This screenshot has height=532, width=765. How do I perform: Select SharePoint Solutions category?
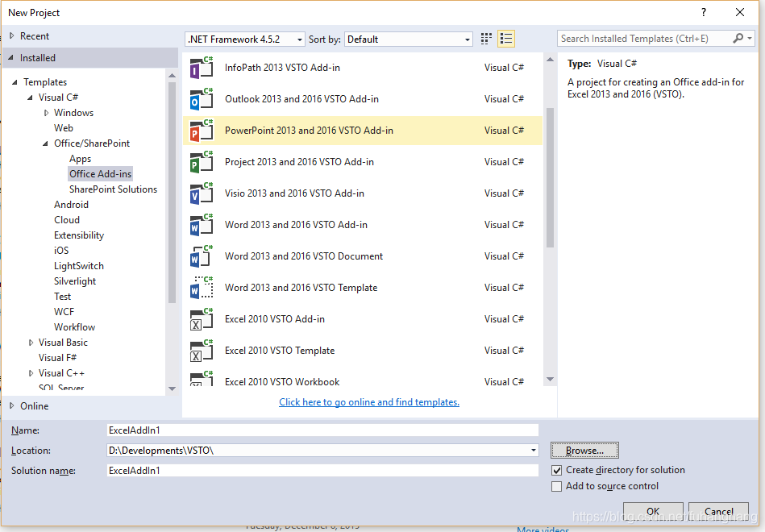coord(113,189)
